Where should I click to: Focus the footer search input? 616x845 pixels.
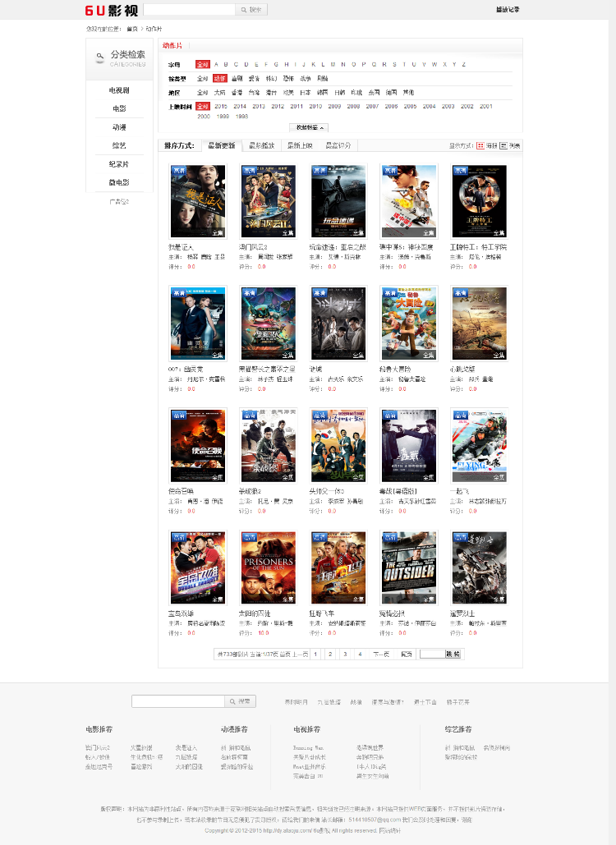click(178, 701)
